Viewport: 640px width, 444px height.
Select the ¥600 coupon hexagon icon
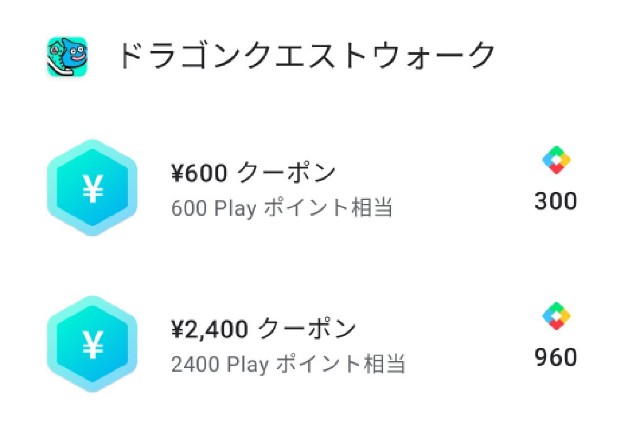click(x=92, y=188)
